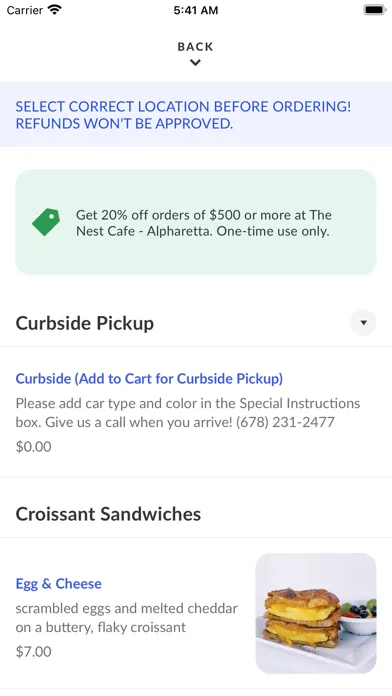Tap the Carrier label in status bar

click(25, 10)
